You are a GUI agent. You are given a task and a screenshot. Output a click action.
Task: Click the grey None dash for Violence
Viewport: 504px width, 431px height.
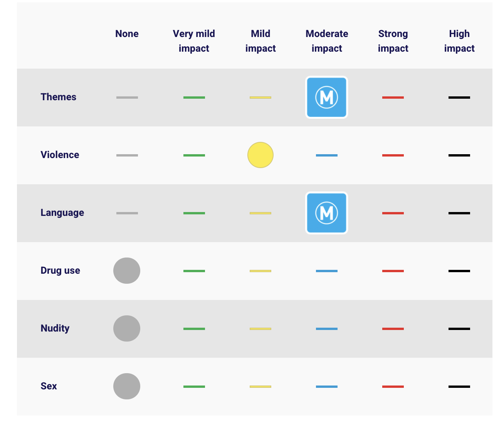[x=127, y=155]
